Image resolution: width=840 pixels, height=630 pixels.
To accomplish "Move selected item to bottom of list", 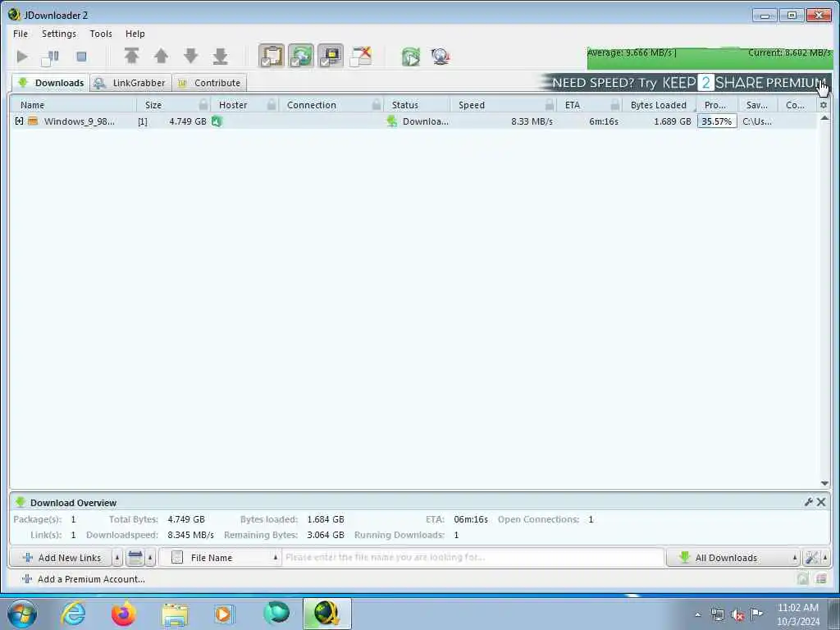I will pyautogui.click(x=220, y=56).
